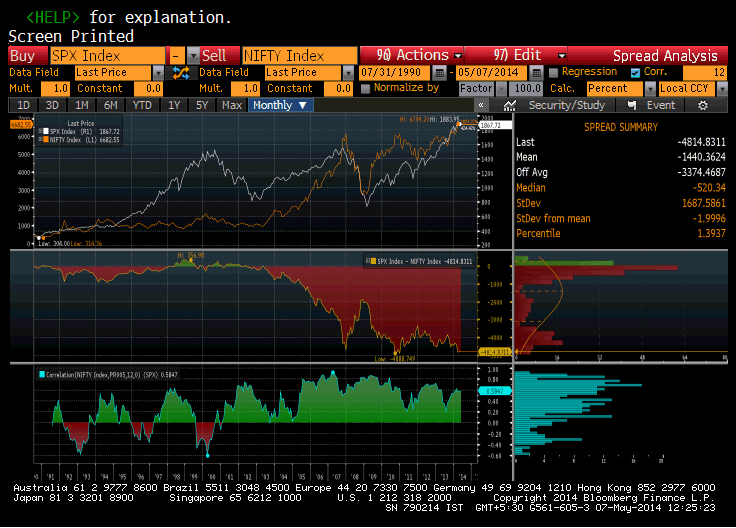Click yellow Low -4888.749 marker on spread chart
736x528 pixels.
395,353
